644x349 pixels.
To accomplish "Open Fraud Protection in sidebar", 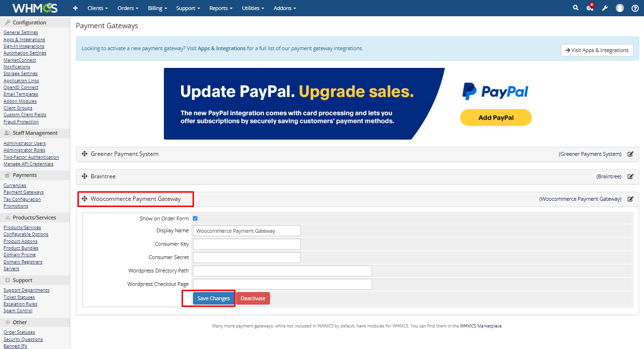I will pos(21,122).
